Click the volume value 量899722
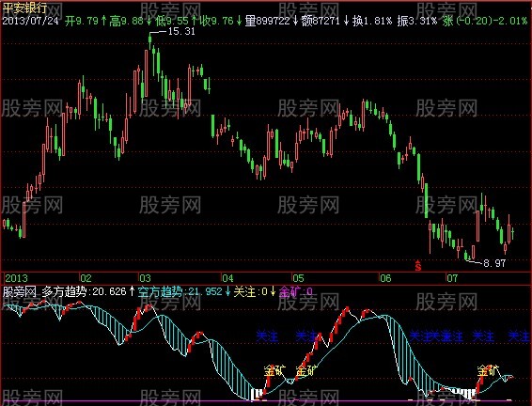 point(267,21)
